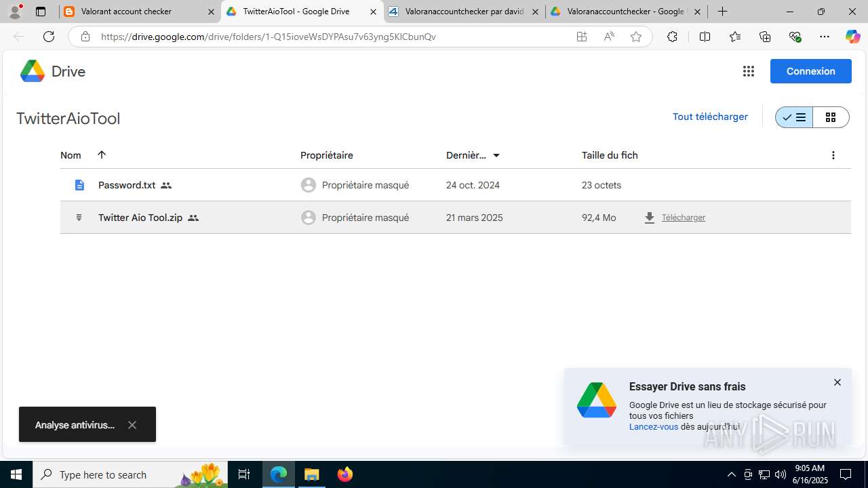Open Browser essentials heart icon
This screenshot has height=488, width=868.
(x=795, y=37)
